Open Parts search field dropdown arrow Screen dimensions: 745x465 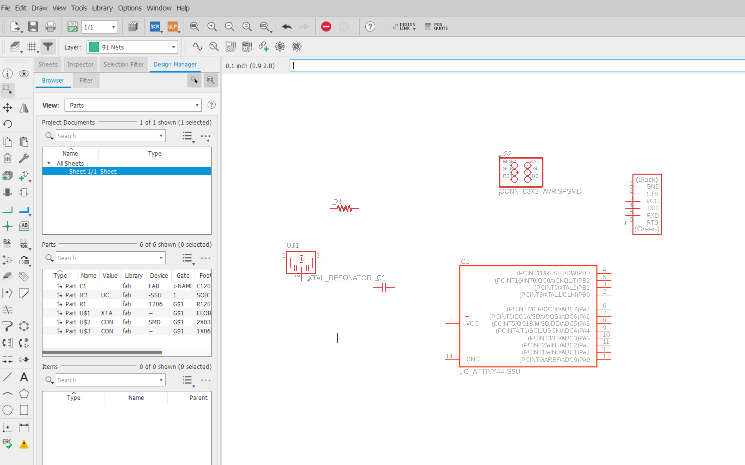click(x=161, y=258)
